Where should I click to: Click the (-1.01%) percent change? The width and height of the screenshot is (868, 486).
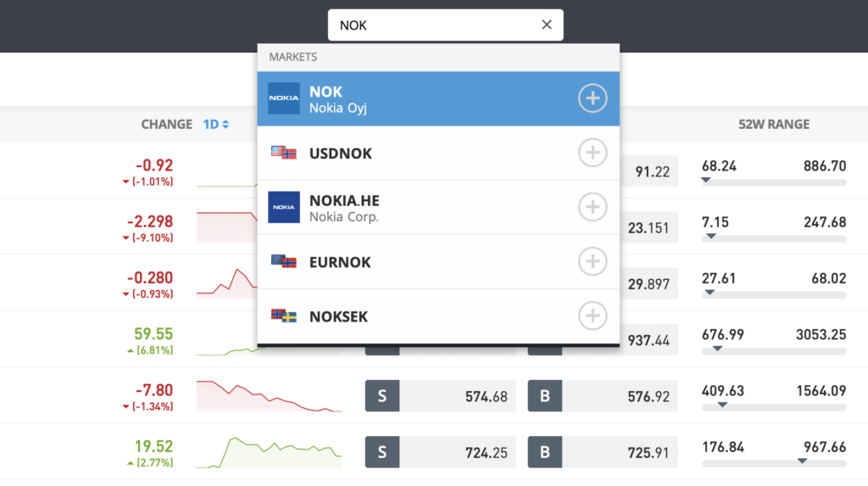click(153, 182)
